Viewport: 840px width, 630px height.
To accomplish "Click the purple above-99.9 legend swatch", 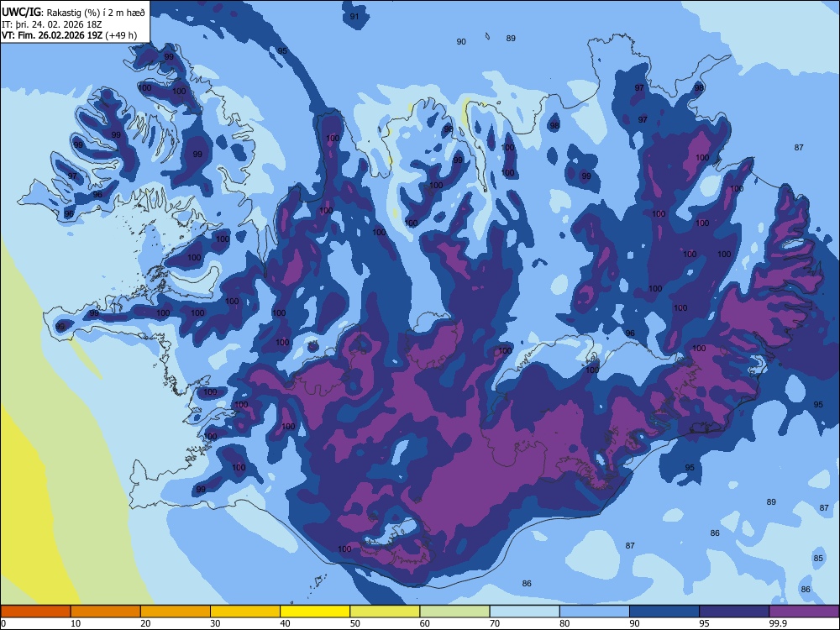I will click(804, 612).
